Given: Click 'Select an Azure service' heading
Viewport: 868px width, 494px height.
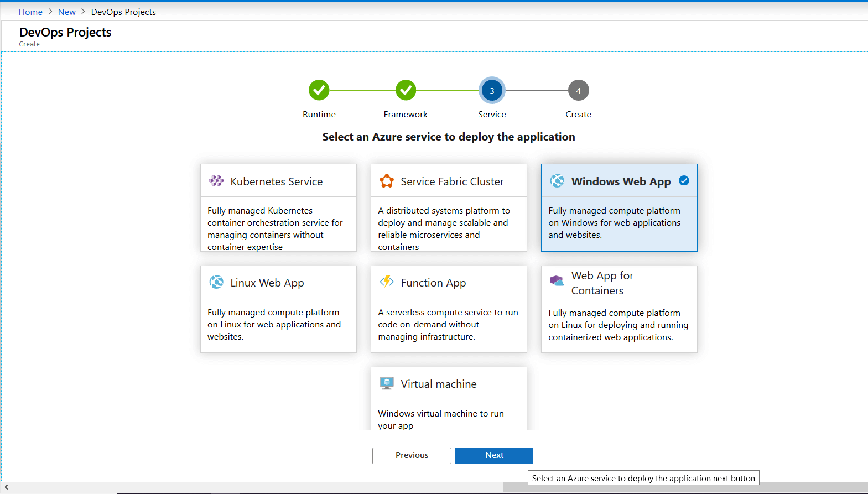Looking at the screenshot, I should point(449,137).
